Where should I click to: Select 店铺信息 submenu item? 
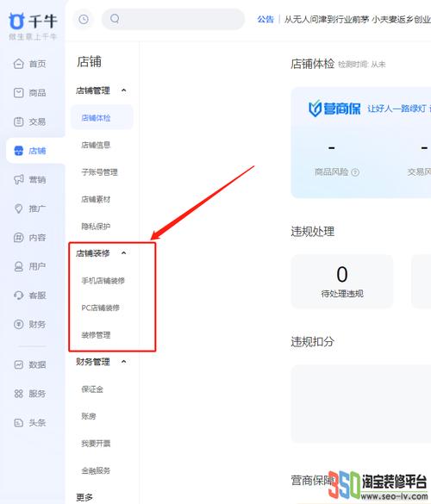pos(96,145)
